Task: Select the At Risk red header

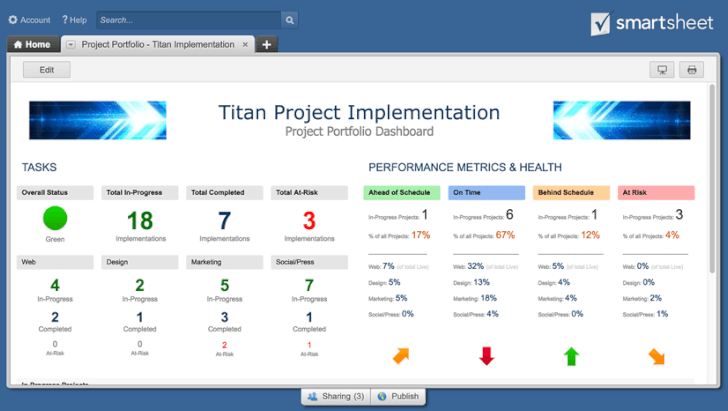Action: click(656, 193)
